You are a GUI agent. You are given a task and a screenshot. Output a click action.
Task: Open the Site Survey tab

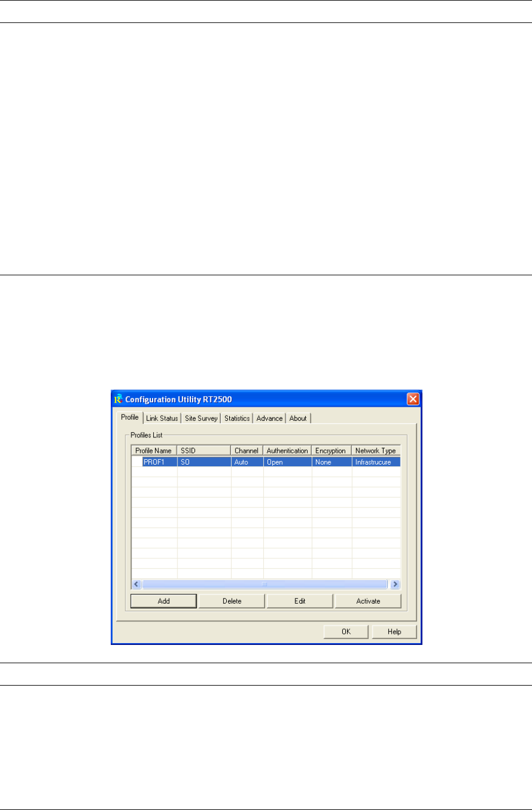point(201,419)
